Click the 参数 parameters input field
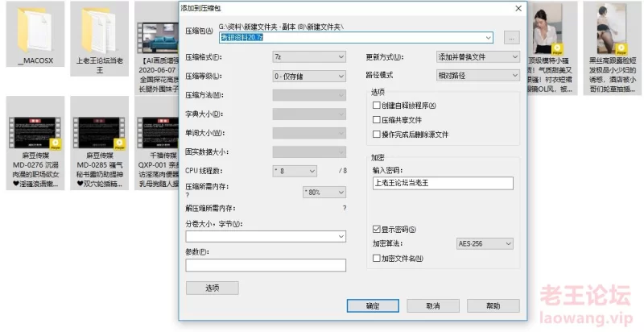 [x=266, y=265]
